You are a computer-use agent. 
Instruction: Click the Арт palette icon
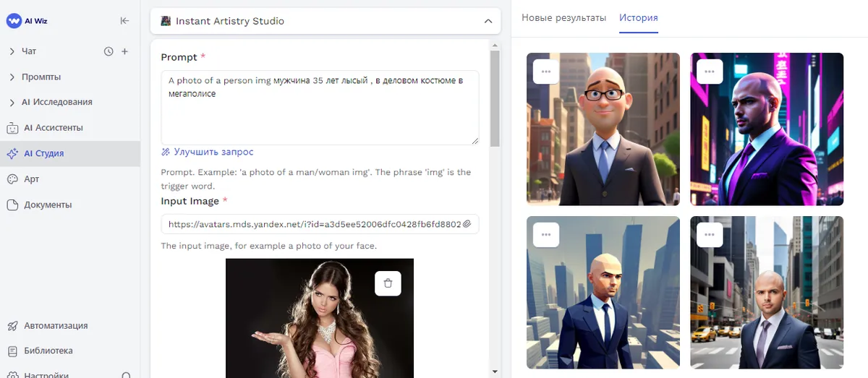pos(12,179)
